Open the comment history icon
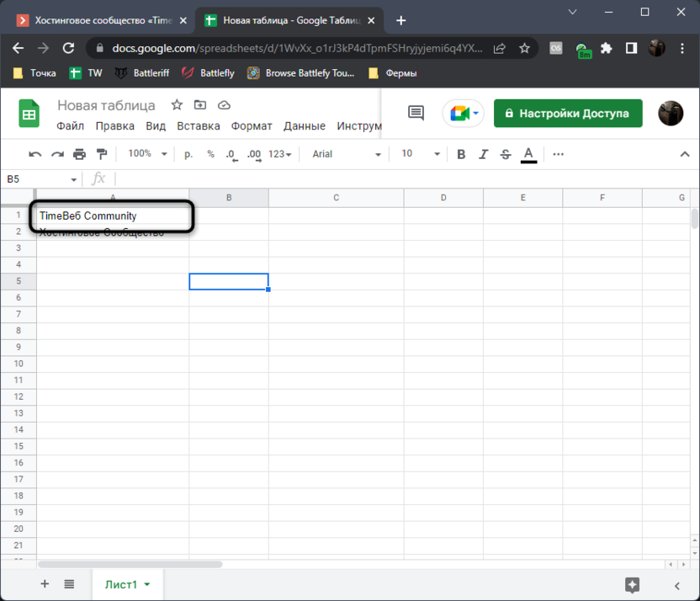This screenshot has height=601, width=700. (x=415, y=114)
